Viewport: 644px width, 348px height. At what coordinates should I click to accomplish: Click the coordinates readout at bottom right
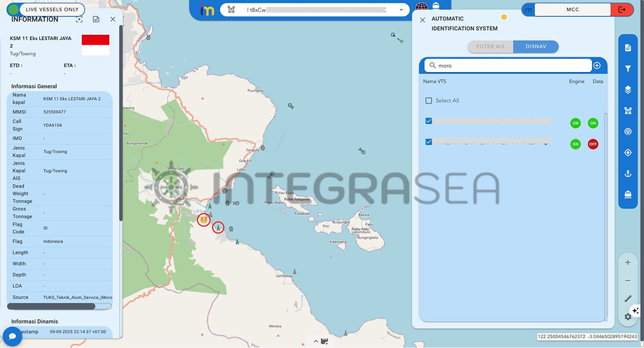point(587,337)
